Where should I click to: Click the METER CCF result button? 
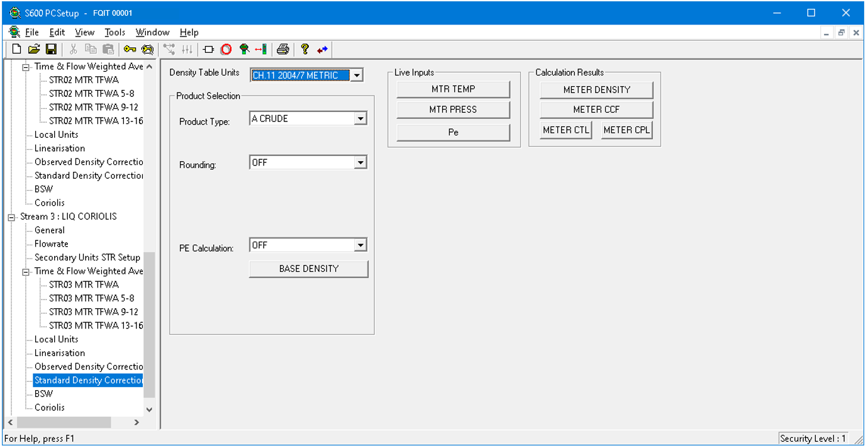[x=597, y=110]
